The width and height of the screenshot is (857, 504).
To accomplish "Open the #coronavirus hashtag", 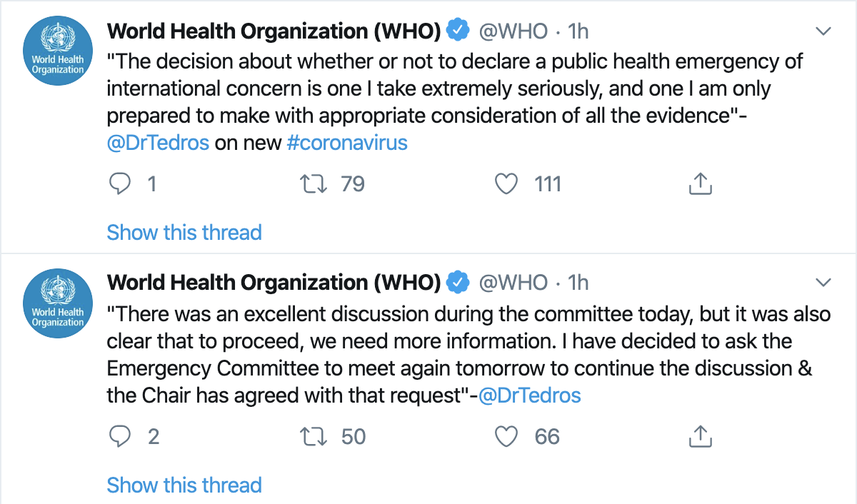I will tap(347, 143).
